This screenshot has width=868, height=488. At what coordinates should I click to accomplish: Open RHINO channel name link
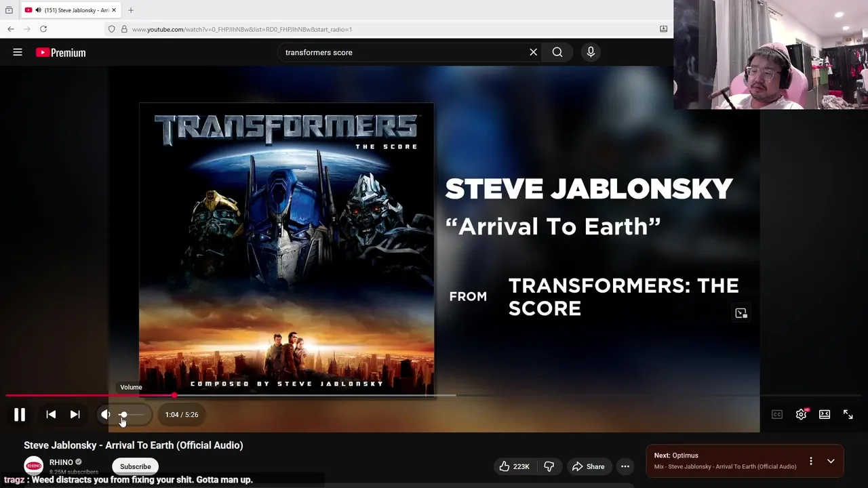[x=61, y=462]
